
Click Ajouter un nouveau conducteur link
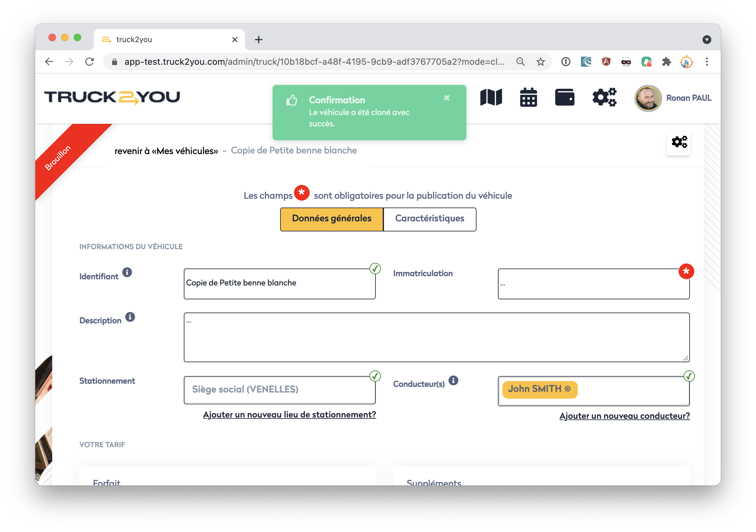pyautogui.click(x=624, y=416)
